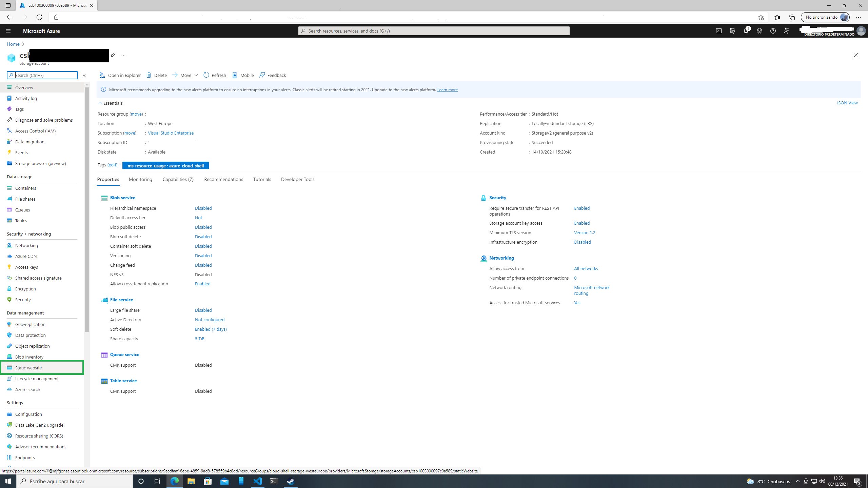The height and width of the screenshot is (488, 868).
Task: Open Access keys menu item
Action: click(x=42, y=267)
